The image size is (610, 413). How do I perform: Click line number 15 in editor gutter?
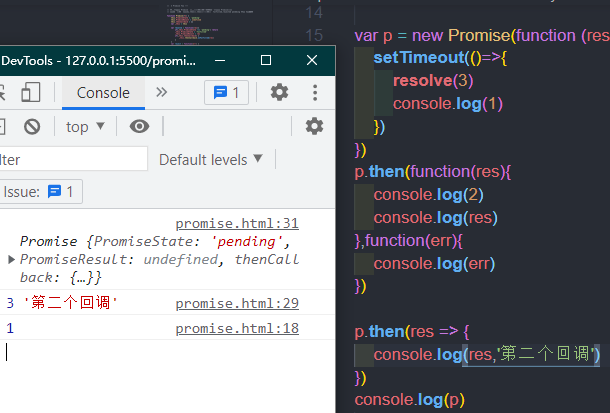point(314,36)
